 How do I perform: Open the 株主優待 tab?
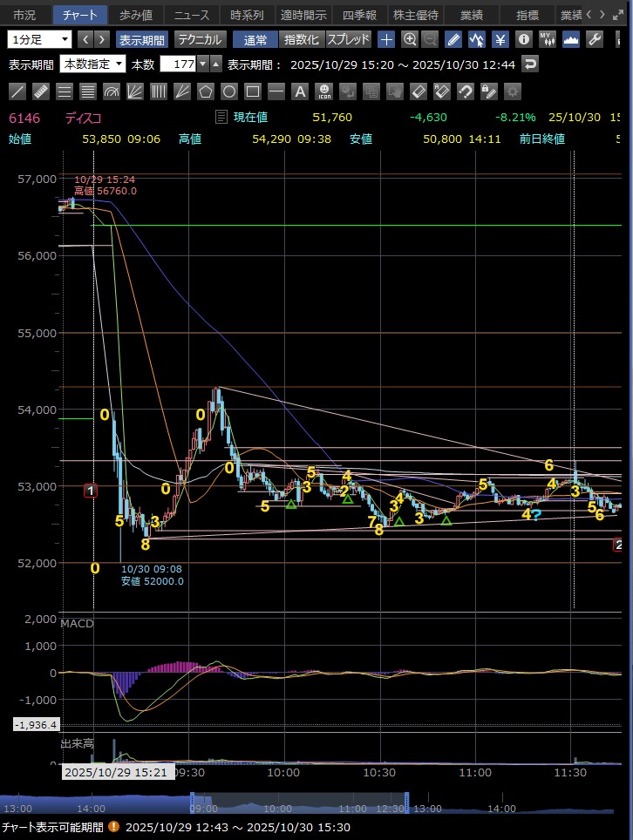tap(417, 15)
